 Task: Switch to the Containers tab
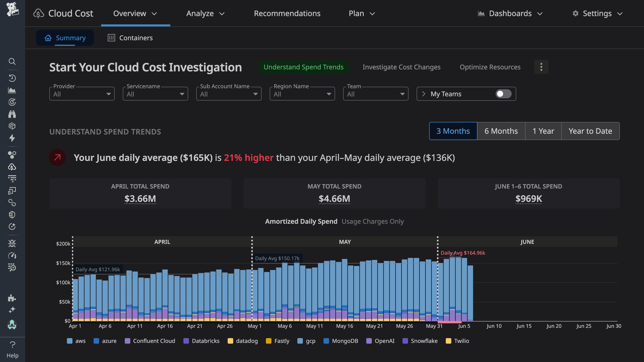(x=130, y=38)
